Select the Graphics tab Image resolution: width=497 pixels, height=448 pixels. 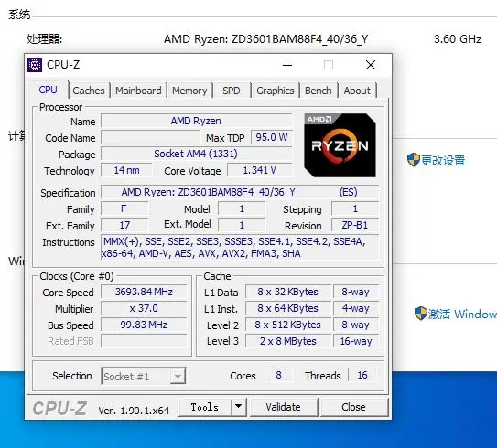pyautogui.click(x=276, y=91)
